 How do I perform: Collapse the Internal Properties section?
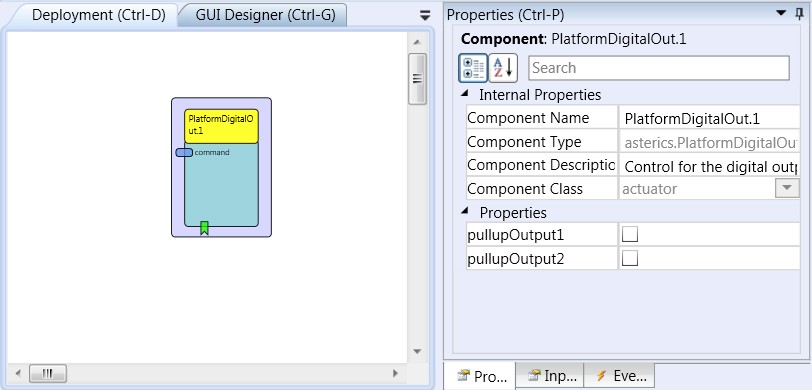click(x=465, y=94)
